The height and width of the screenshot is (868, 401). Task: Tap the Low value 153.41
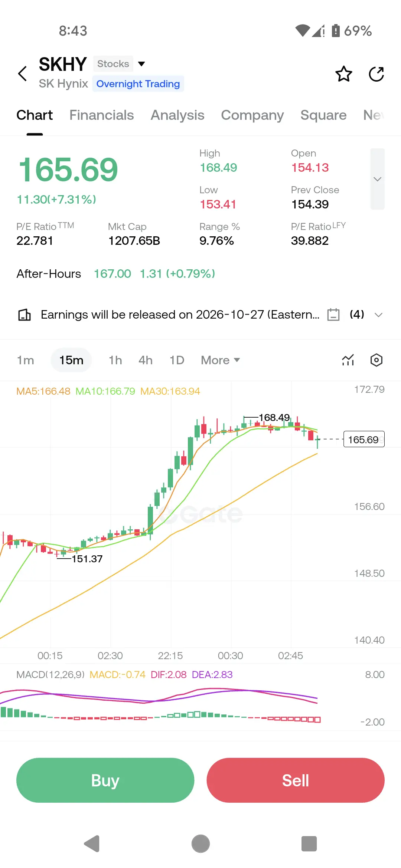tap(218, 204)
